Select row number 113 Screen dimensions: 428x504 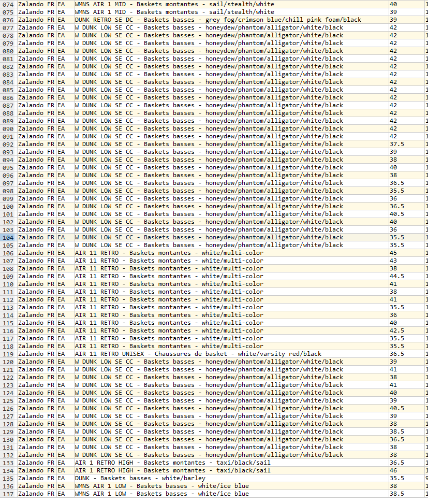point(8,308)
